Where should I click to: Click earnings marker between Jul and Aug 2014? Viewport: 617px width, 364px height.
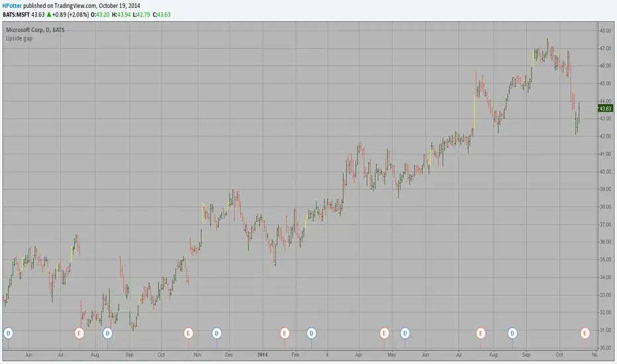coord(481,332)
